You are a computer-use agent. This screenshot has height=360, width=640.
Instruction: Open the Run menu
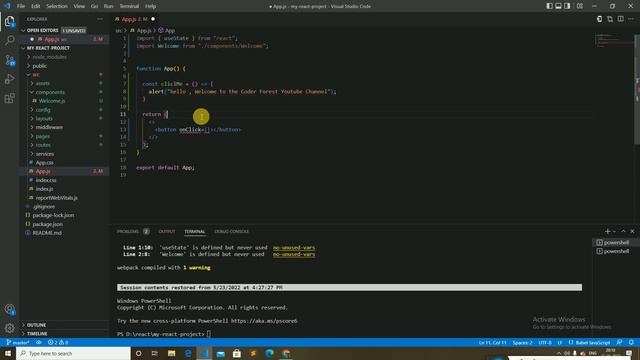point(109,6)
